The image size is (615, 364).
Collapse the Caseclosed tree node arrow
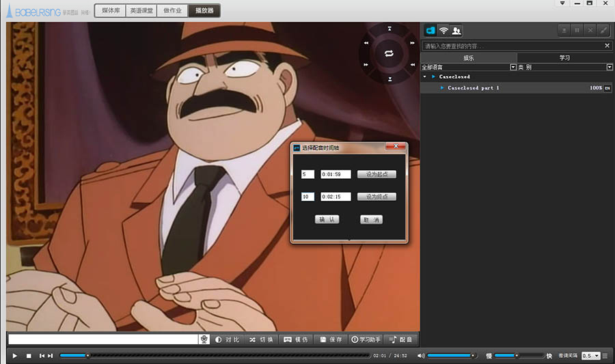pyautogui.click(x=425, y=76)
